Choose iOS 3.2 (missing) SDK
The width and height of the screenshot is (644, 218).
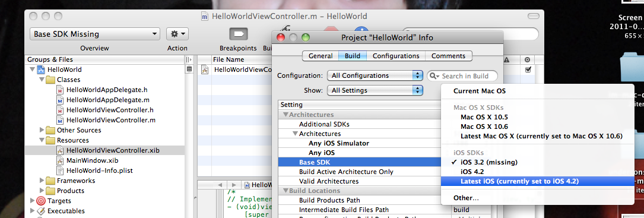tap(538, 162)
